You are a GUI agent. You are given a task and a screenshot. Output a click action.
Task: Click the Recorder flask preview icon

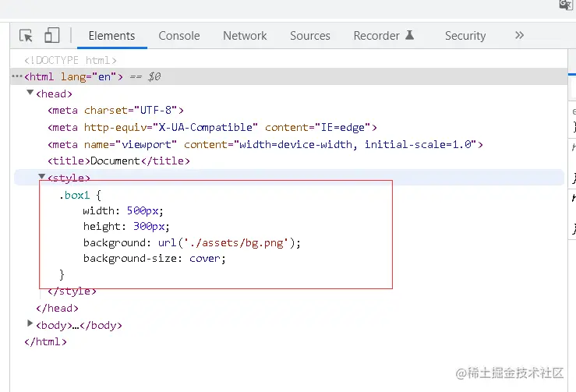[410, 35]
